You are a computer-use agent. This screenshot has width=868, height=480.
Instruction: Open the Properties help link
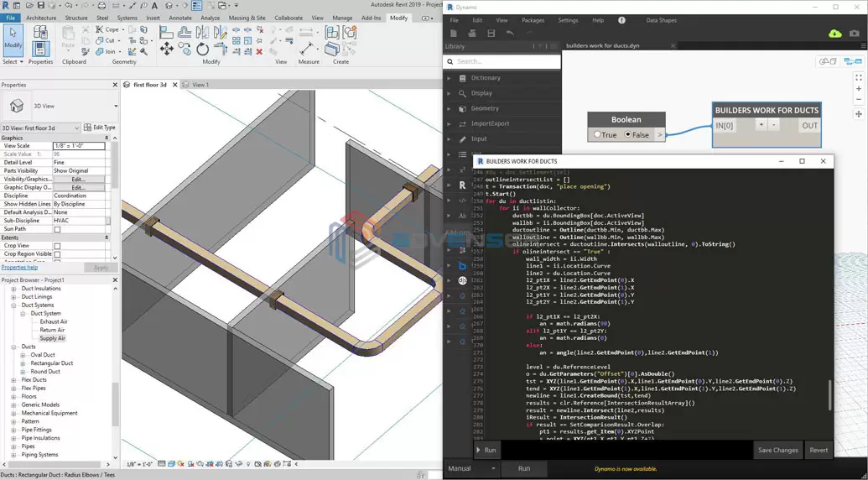(x=19, y=268)
